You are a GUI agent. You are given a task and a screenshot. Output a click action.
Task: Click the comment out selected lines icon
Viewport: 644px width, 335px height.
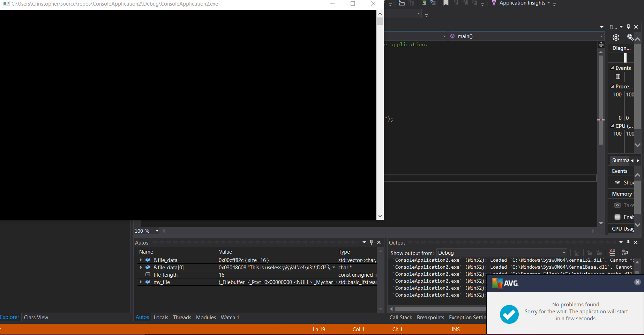click(x=424, y=3)
